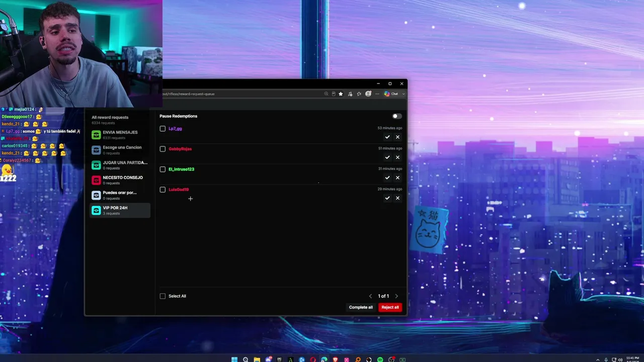Approve Lp7_gg's request with checkmark
This screenshot has height=362, width=644.
387,137
